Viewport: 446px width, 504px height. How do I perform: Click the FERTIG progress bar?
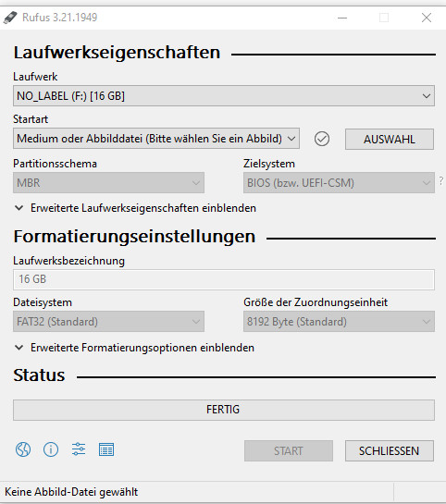click(x=224, y=410)
